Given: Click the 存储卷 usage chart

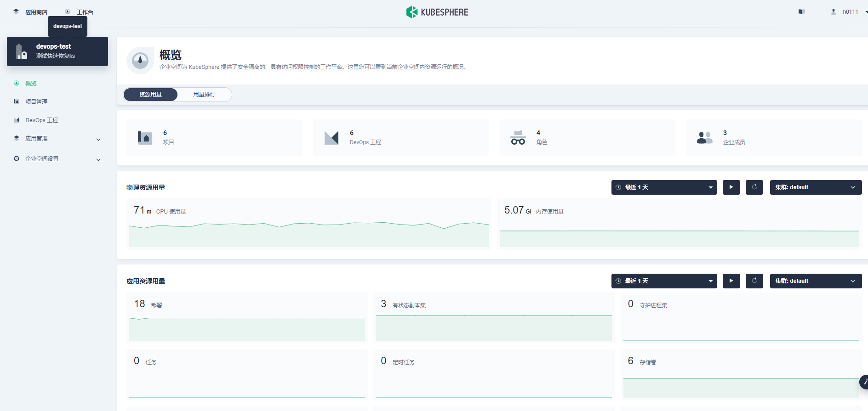Looking at the screenshot, I should click(x=741, y=388).
